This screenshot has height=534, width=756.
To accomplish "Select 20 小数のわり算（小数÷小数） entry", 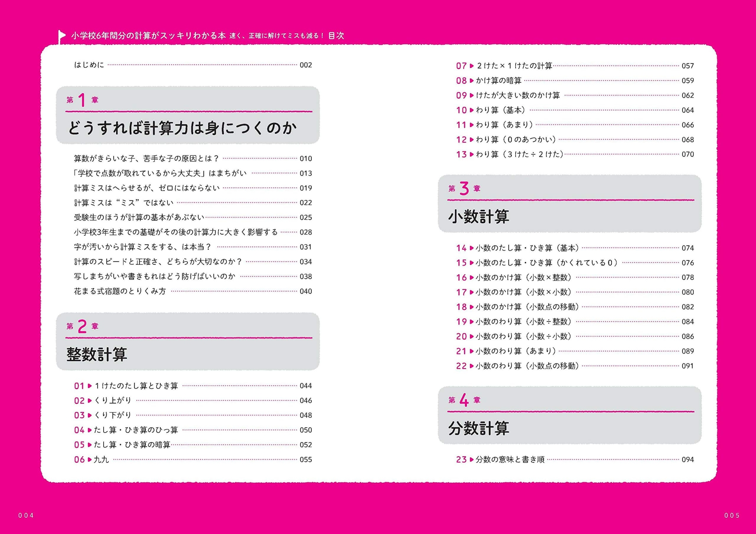I will tap(575, 337).
